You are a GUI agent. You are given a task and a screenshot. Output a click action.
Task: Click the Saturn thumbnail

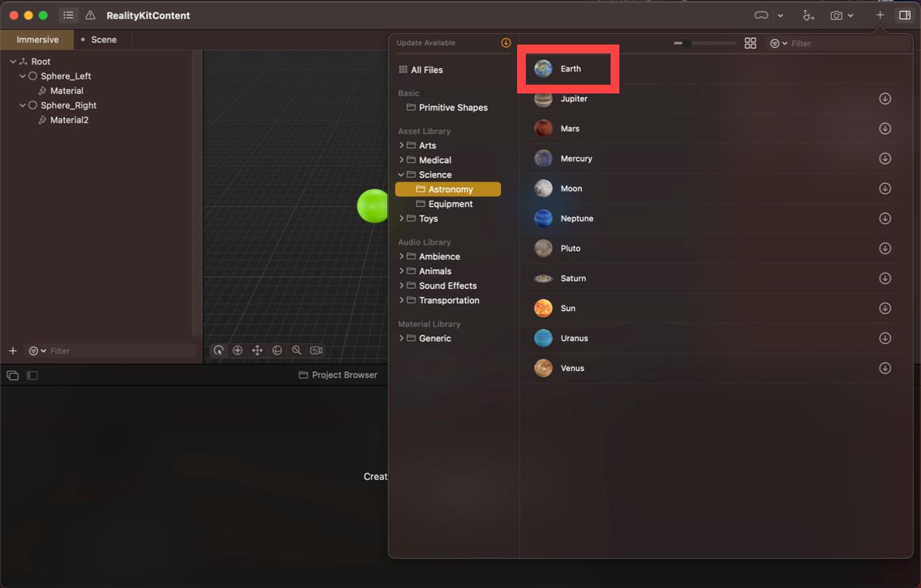(x=543, y=278)
